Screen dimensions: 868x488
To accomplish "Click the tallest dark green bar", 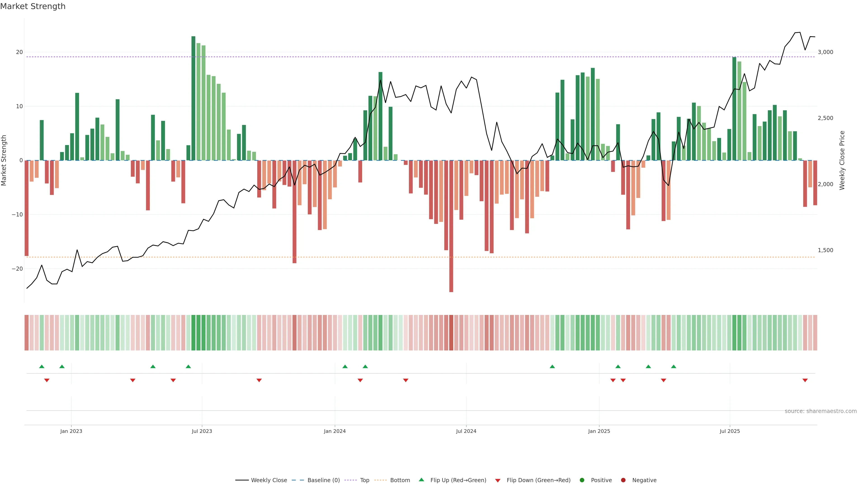I will click(193, 98).
